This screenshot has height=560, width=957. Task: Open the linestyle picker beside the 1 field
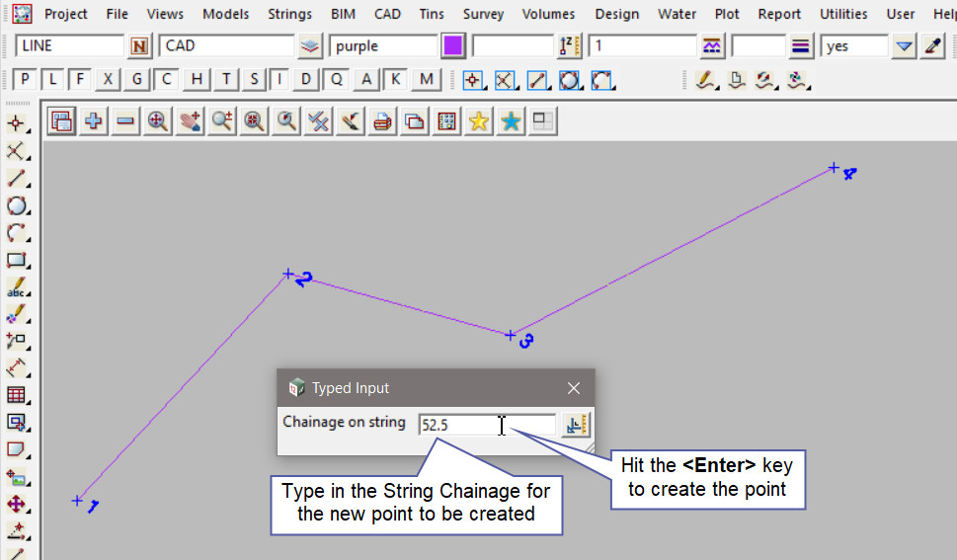click(711, 46)
